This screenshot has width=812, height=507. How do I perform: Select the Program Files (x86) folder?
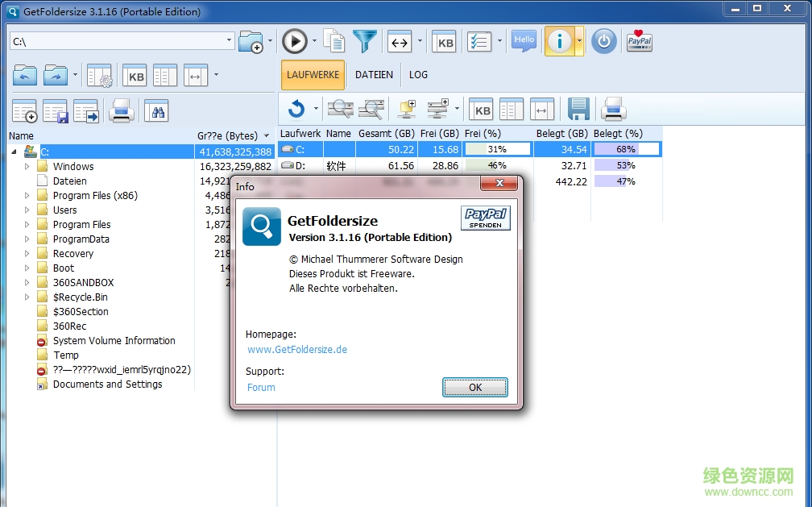click(95, 196)
